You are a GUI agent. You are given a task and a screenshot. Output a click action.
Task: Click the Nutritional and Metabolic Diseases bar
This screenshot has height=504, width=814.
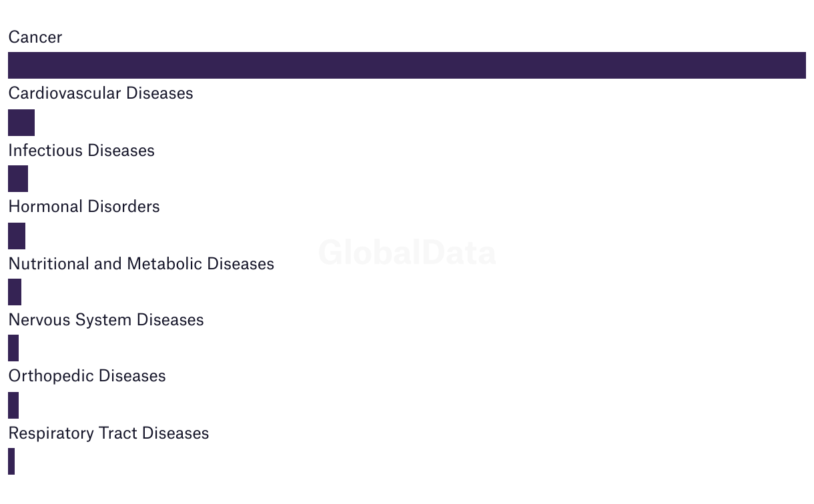tap(15, 292)
